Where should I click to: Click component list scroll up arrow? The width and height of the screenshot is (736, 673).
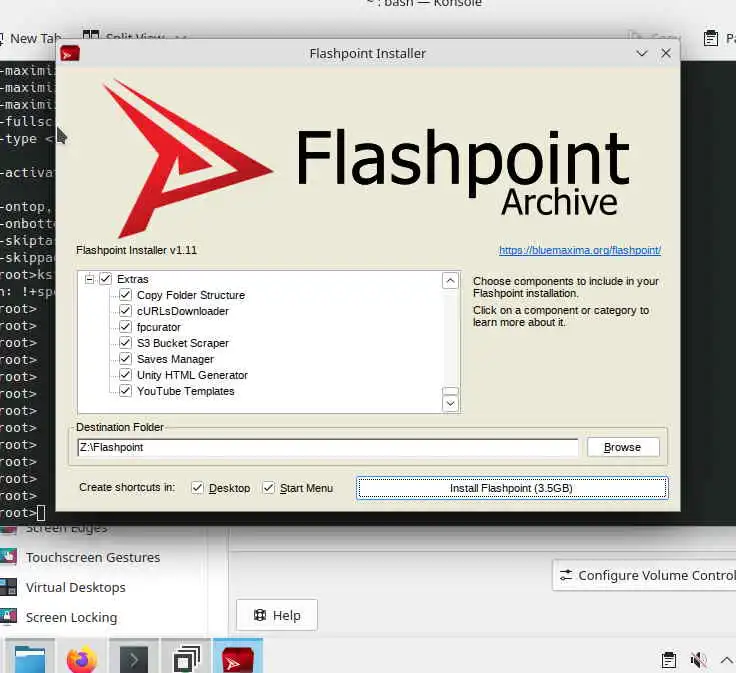pos(450,281)
